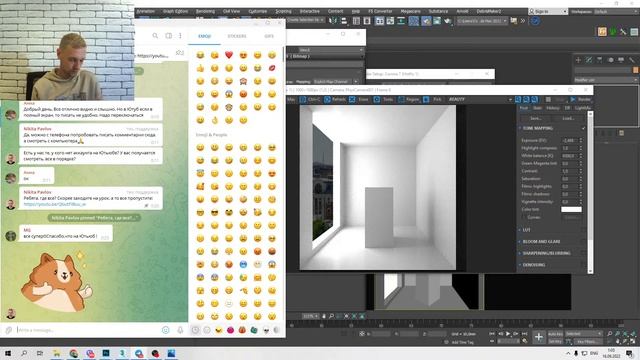Screen dimensions: 640x360
Task: Click the Align tool icon in main toolbar
Action: click(344, 20)
